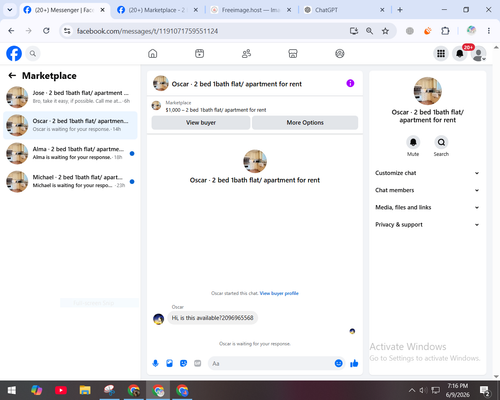The width and height of the screenshot is (500, 400).
Task: Click the View buyer button
Action: 201,123
